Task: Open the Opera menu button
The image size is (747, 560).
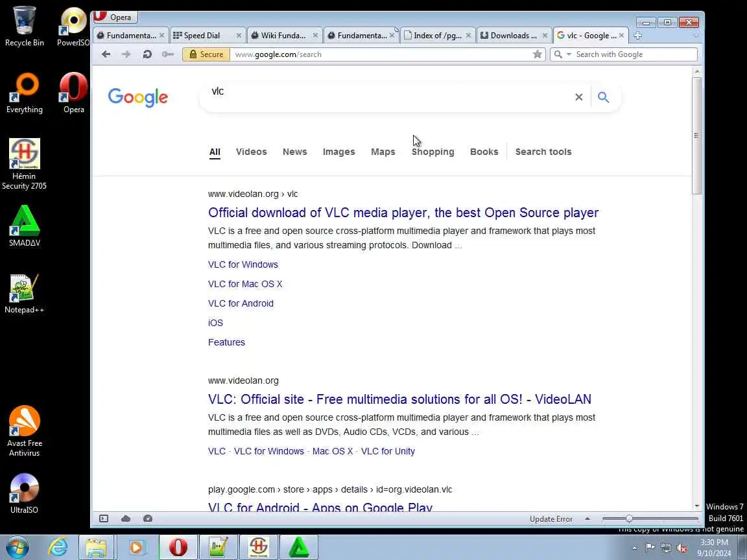Action: (x=115, y=17)
